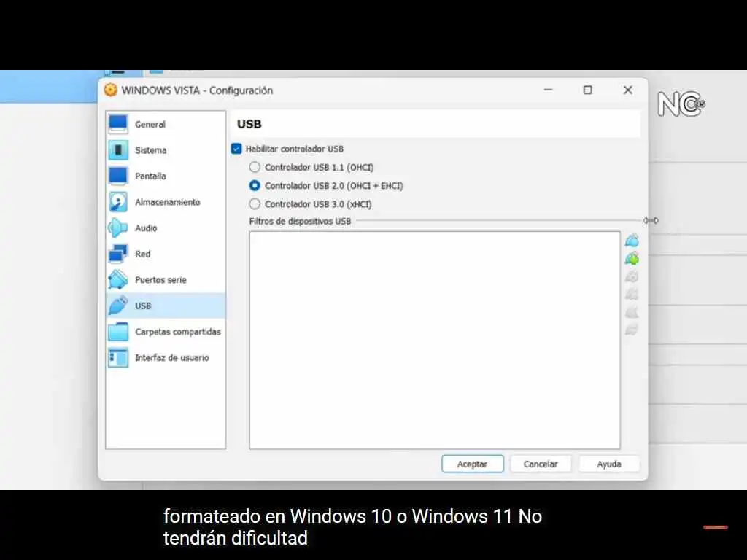Toggle Habilitar controlador USB checkbox

236,149
